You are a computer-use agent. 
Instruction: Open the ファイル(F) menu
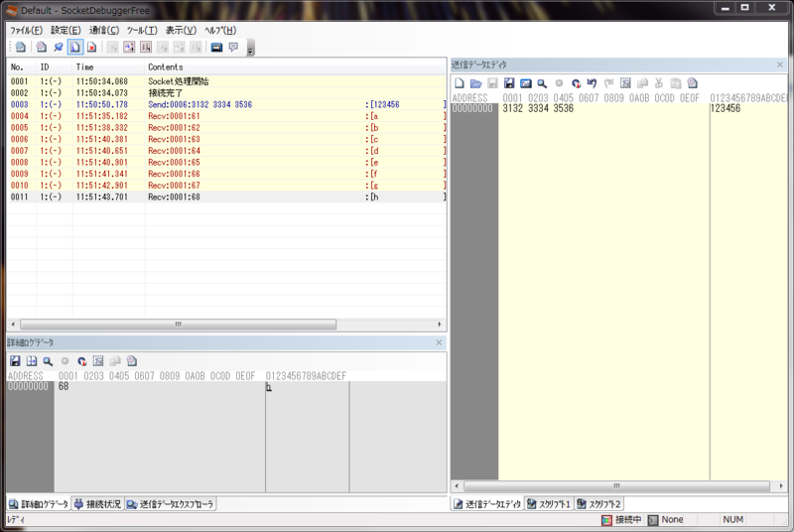pos(26,31)
